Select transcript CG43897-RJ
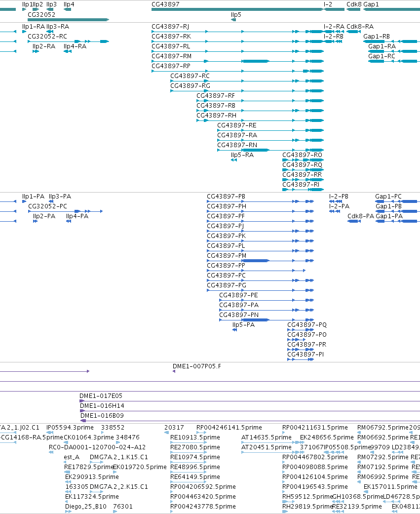The image size is (420, 514). [x=237, y=32]
